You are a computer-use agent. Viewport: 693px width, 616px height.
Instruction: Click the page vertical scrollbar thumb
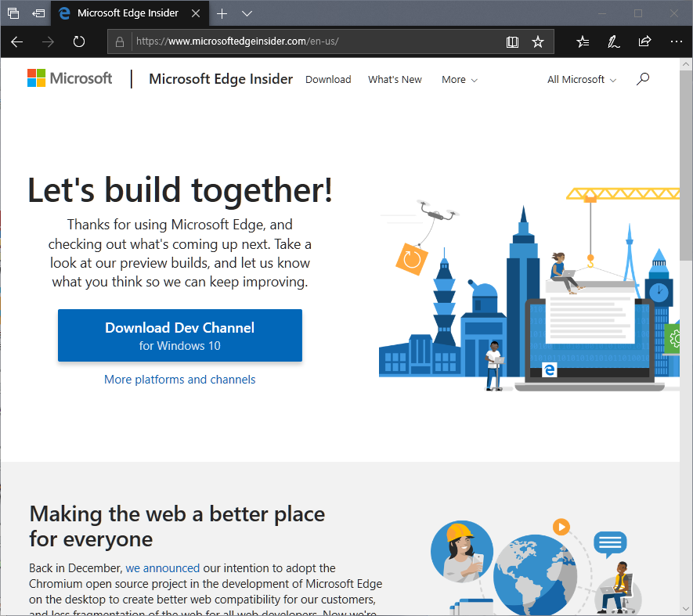point(686,166)
